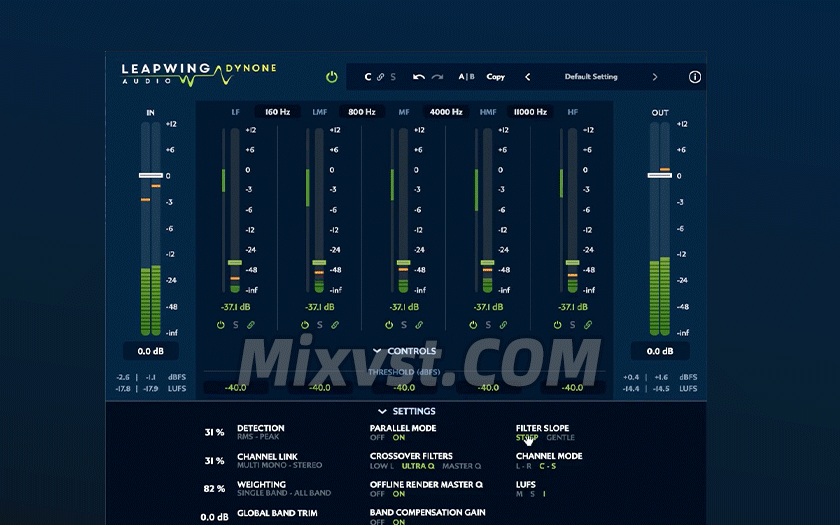840x525 pixels.
Task: Set Crossover Filters to LOW L
Action: (x=382, y=466)
